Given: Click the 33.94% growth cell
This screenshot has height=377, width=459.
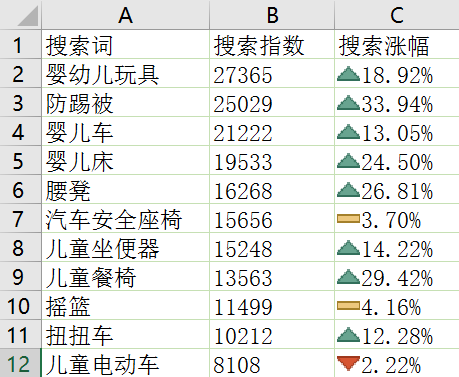Looking at the screenshot, I should click(x=397, y=102).
